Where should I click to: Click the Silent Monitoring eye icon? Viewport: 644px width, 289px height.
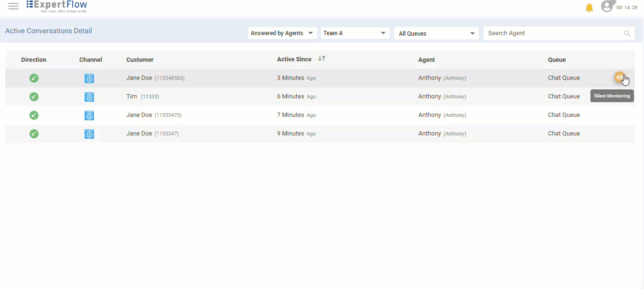619,77
